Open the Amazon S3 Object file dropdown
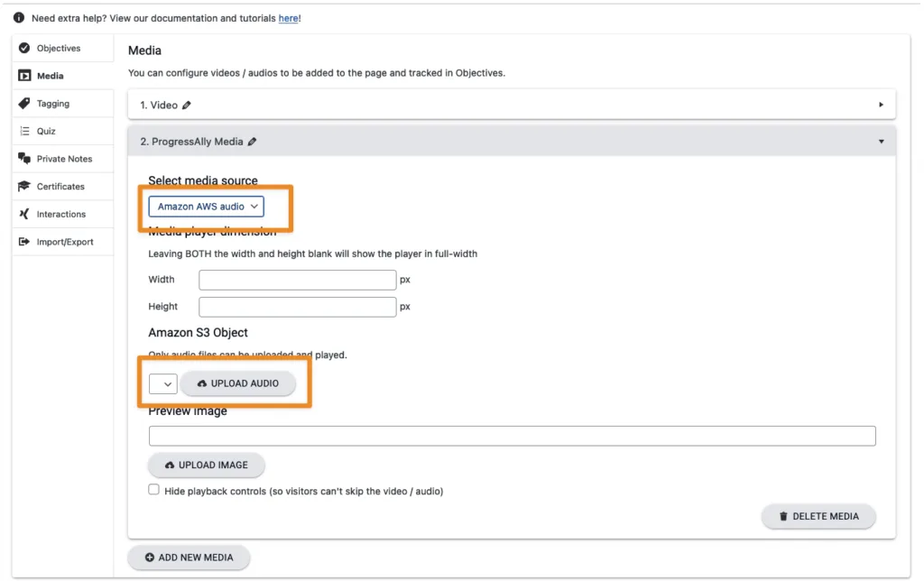This screenshot has width=924, height=581. pyautogui.click(x=163, y=383)
